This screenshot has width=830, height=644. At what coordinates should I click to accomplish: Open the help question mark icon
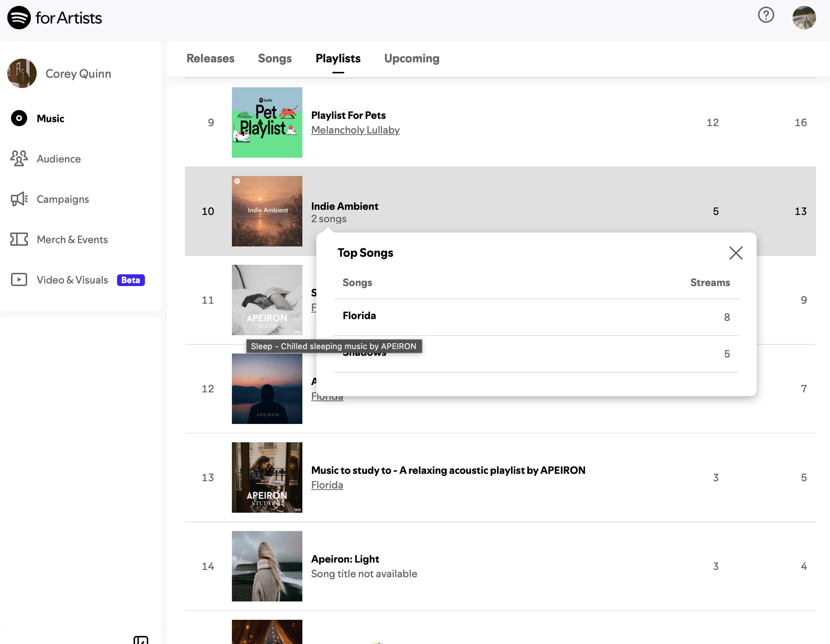(765, 15)
